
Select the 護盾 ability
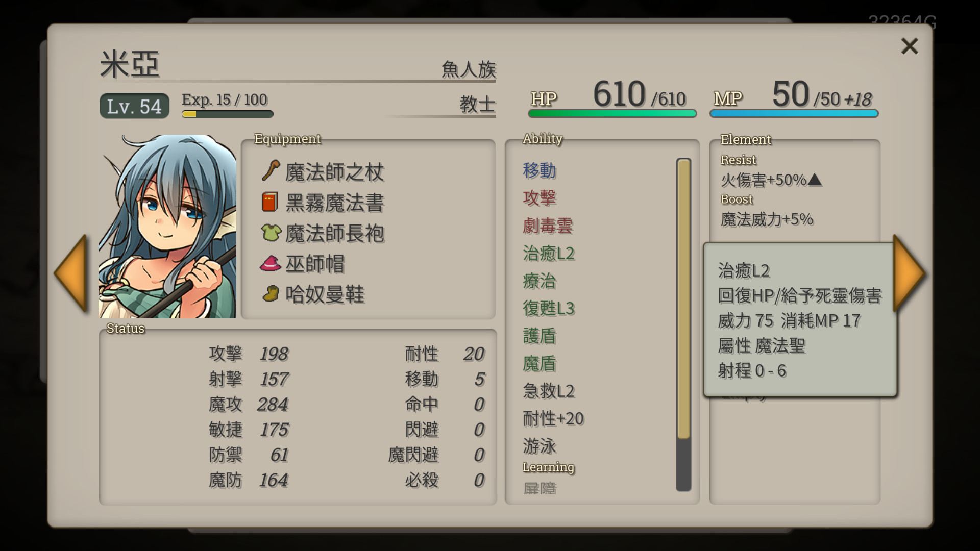pos(540,336)
